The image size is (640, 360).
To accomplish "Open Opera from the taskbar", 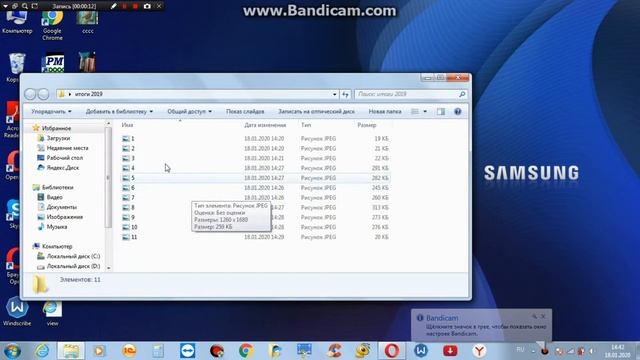I will [x=391, y=351].
